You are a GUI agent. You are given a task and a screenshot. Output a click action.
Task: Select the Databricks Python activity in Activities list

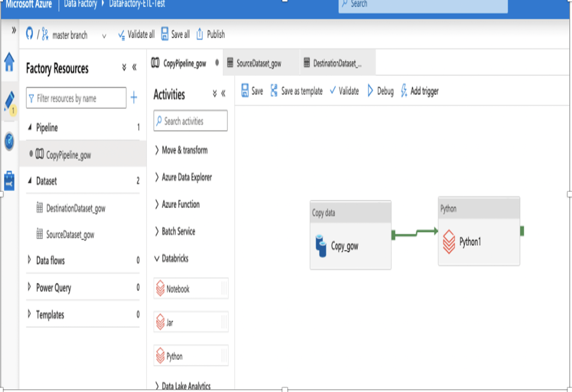(x=191, y=356)
